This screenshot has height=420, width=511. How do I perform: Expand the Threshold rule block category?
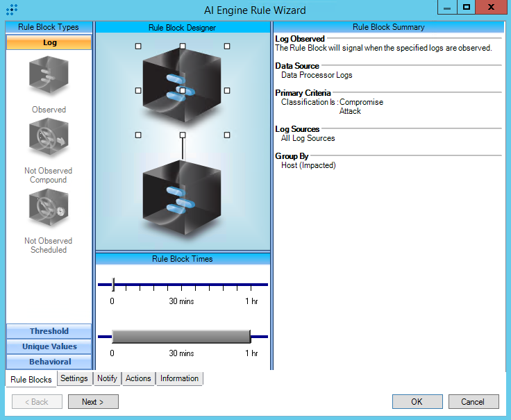click(49, 331)
